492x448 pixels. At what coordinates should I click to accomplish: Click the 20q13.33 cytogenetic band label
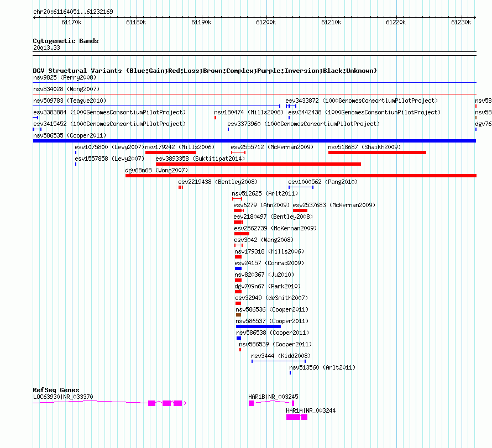(x=46, y=48)
